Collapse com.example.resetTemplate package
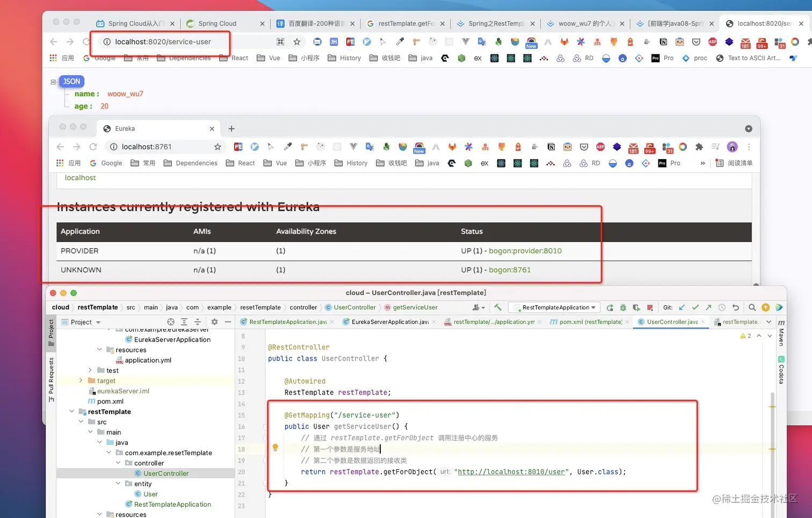The height and width of the screenshot is (518, 812). click(x=109, y=453)
